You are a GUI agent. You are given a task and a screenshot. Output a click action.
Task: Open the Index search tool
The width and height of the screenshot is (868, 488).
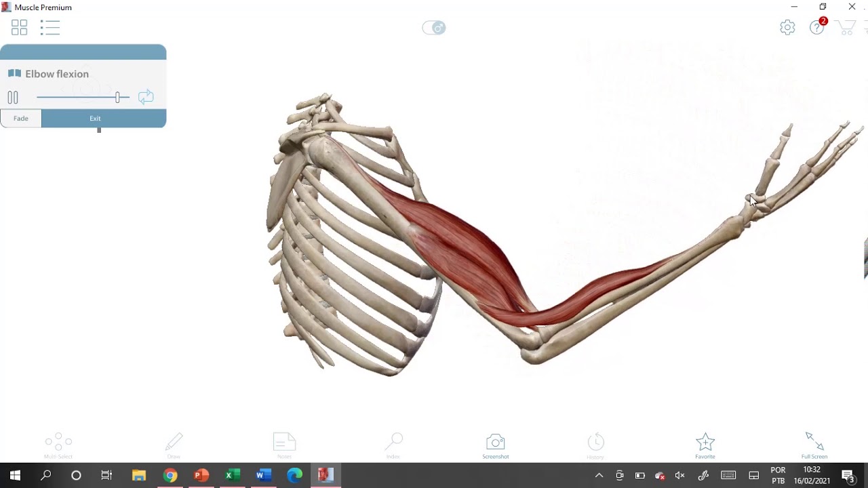pos(393,445)
